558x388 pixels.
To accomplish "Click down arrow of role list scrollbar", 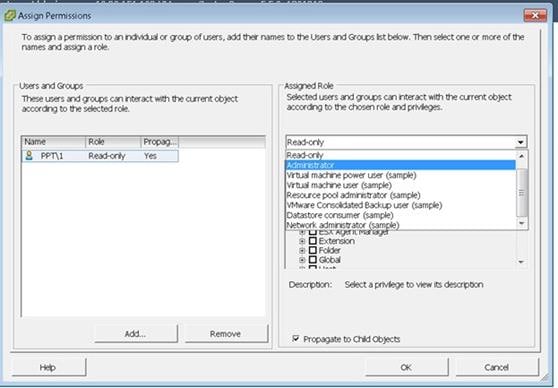I will pyautogui.click(x=522, y=224).
